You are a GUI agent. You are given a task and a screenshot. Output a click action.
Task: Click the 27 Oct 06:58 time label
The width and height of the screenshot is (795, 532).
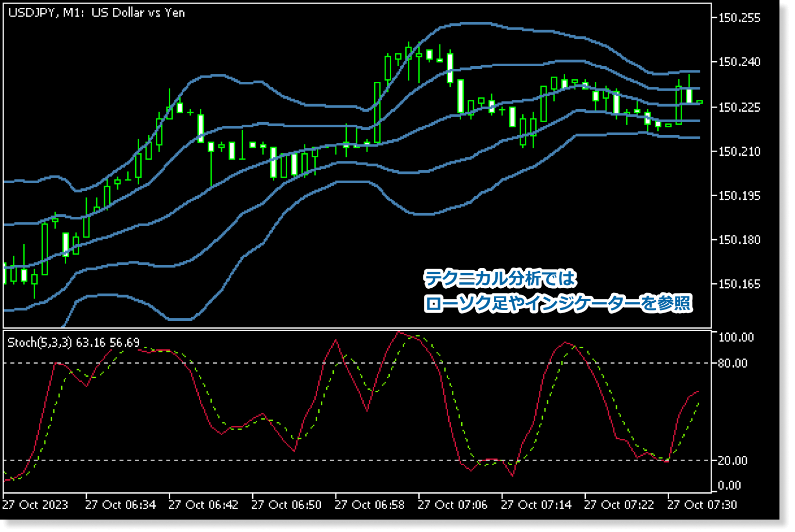370,505
